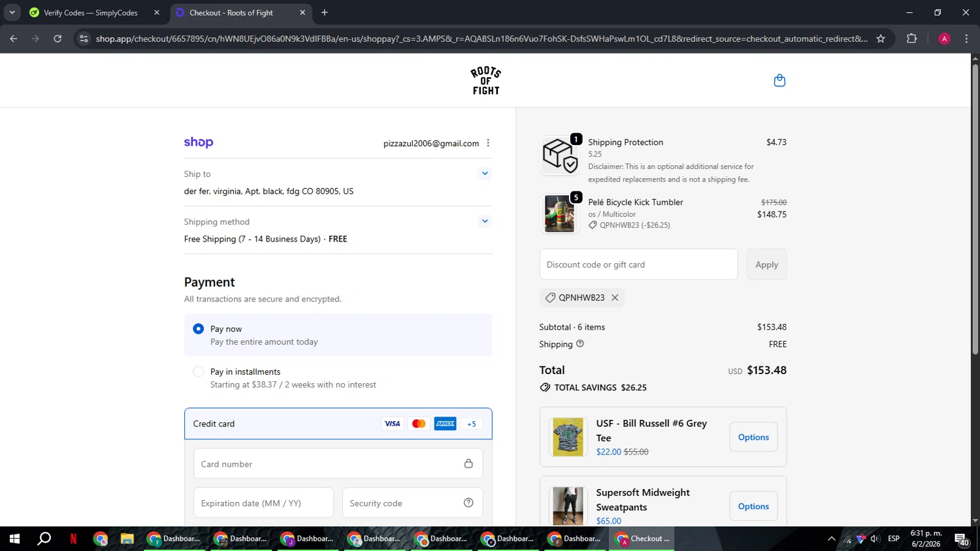
Task: Remove the QPNHWB23 discount code
Action: pyautogui.click(x=615, y=298)
